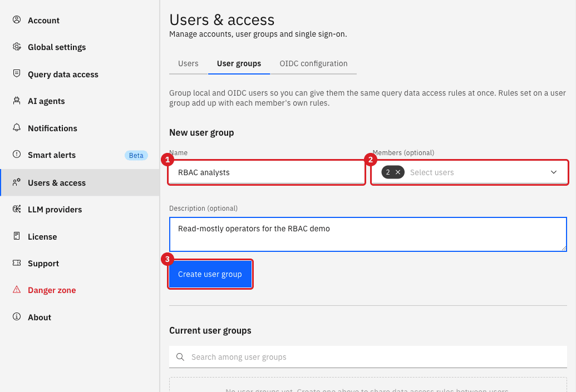The width and height of the screenshot is (576, 392).
Task: Select Users & access in sidebar
Action: pyautogui.click(x=80, y=183)
